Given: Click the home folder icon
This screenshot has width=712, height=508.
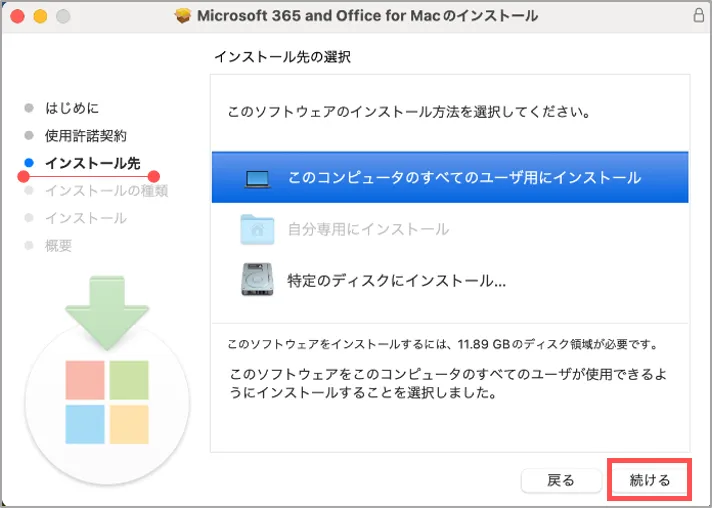Looking at the screenshot, I should [257, 229].
